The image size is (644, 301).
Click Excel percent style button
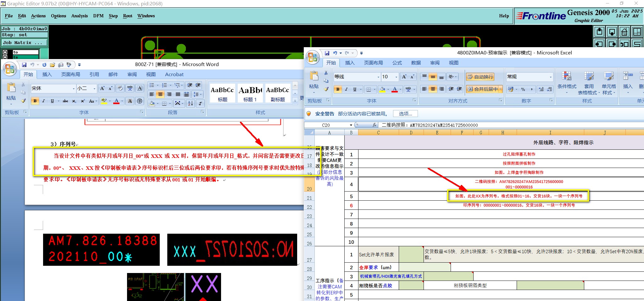click(x=523, y=89)
